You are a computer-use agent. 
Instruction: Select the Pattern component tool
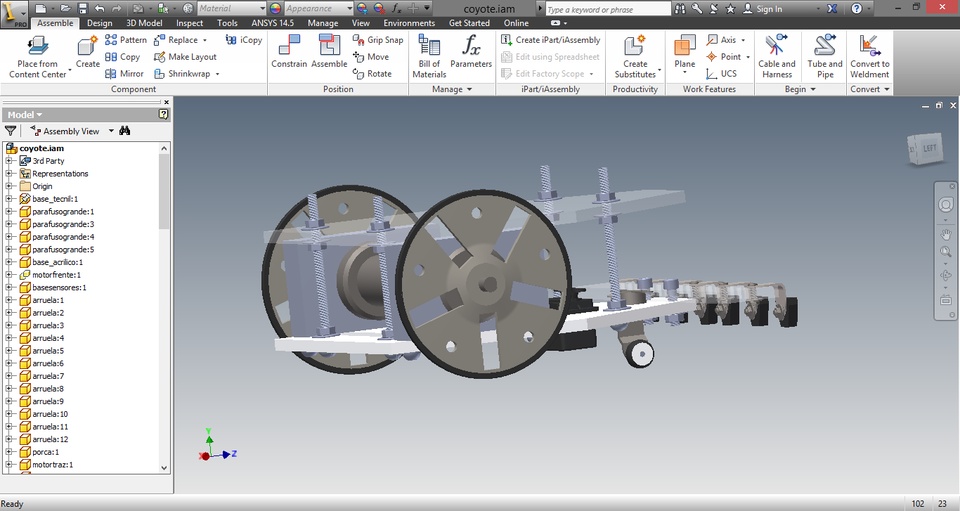[x=126, y=40]
